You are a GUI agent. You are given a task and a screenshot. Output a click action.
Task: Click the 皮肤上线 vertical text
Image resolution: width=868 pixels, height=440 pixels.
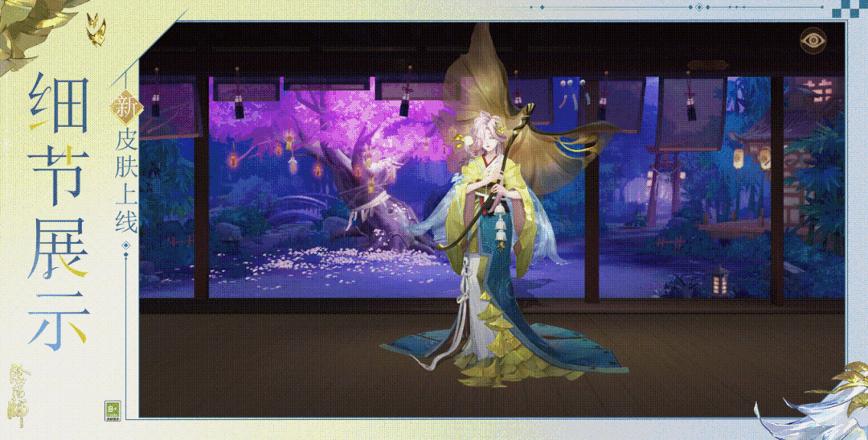[x=126, y=183]
